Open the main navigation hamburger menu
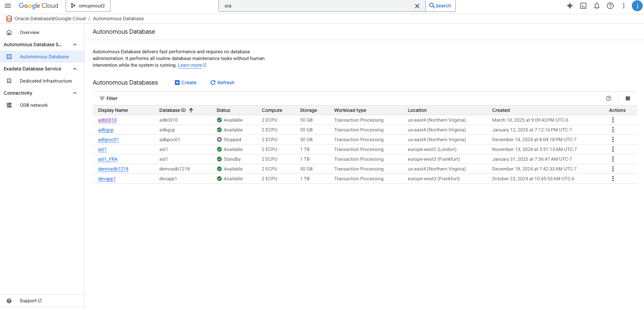This screenshot has height=310, width=644. (8, 6)
